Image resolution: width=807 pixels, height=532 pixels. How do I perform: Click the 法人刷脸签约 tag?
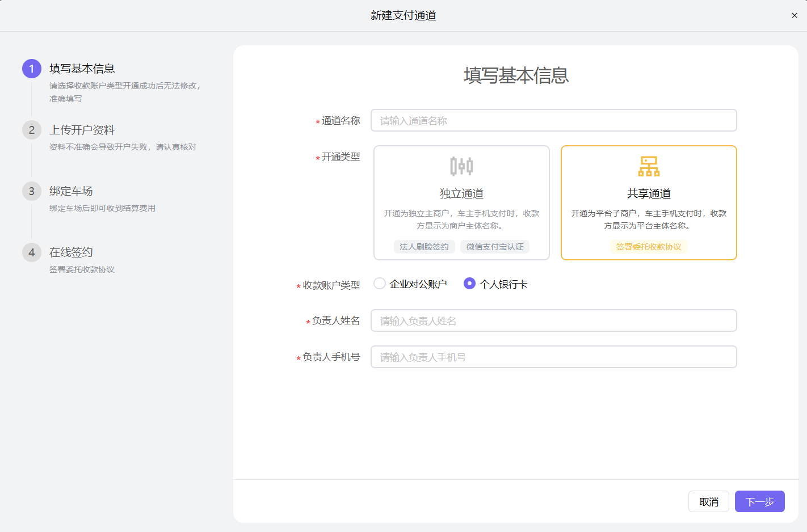424,247
